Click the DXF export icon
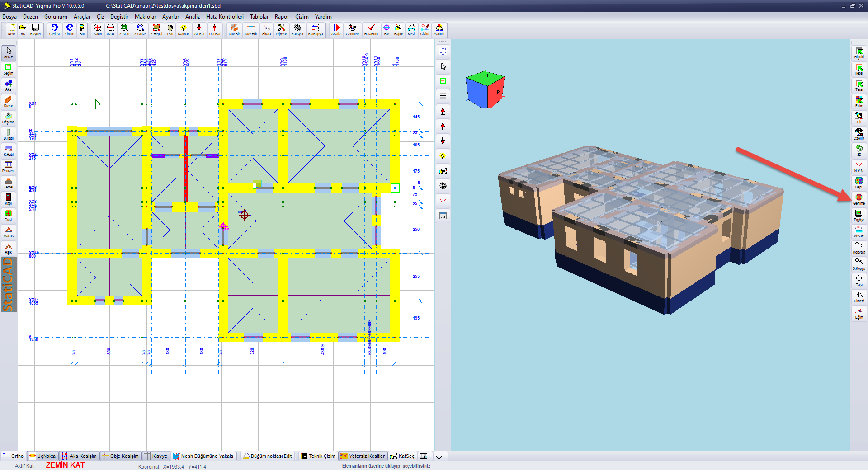The width and height of the screenshot is (868, 470). [x=443, y=216]
